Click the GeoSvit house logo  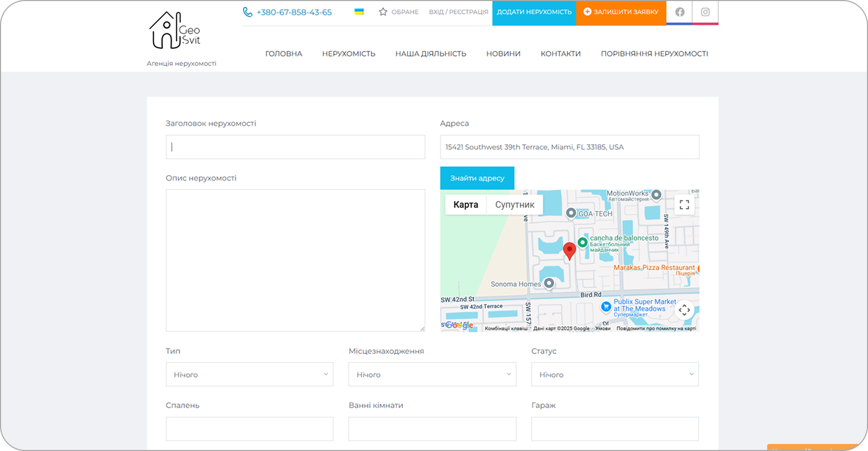[x=175, y=31]
